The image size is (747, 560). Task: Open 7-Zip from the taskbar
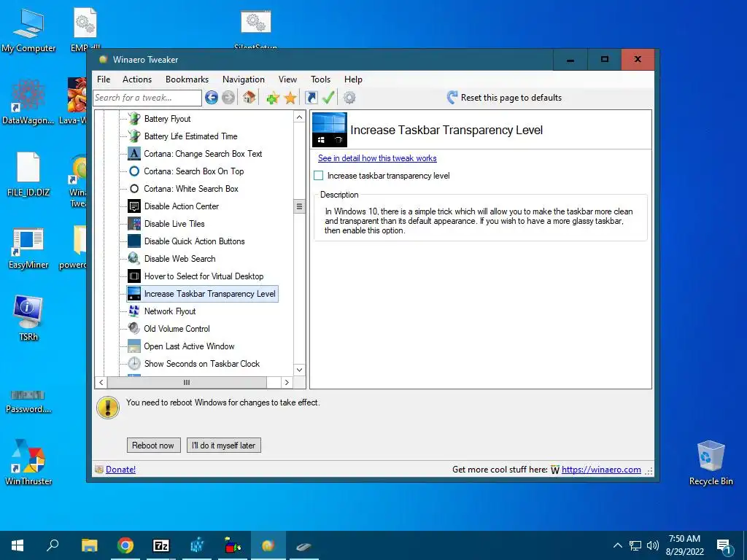coord(161,545)
